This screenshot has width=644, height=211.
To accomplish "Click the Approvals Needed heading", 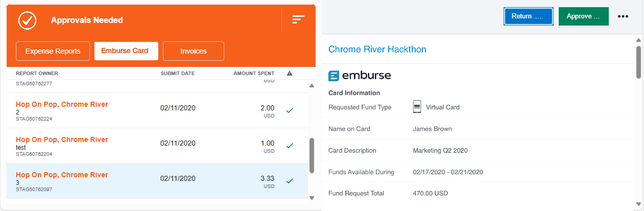I will (87, 20).
